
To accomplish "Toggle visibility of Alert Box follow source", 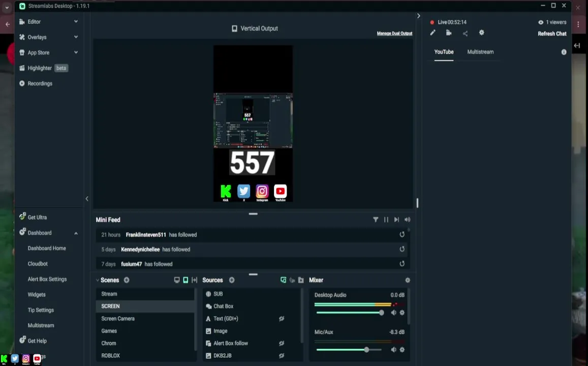I will click(x=282, y=343).
